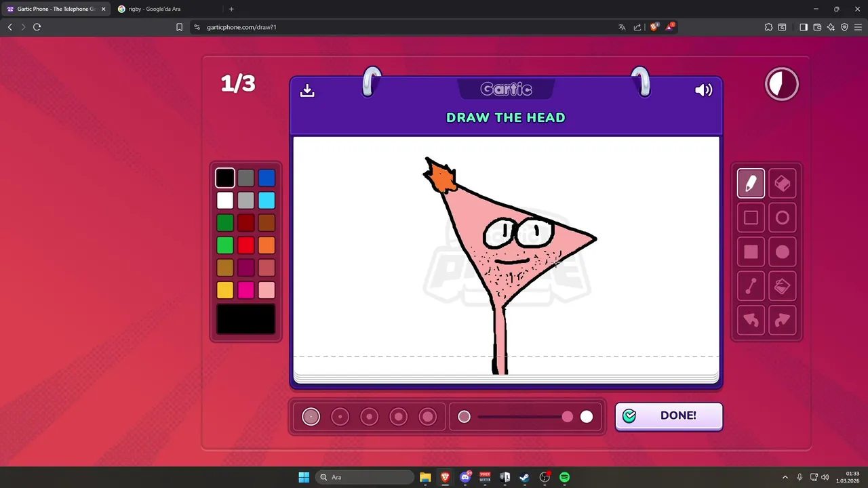Select the second brush size
The width and height of the screenshot is (868, 488).
tap(340, 417)
